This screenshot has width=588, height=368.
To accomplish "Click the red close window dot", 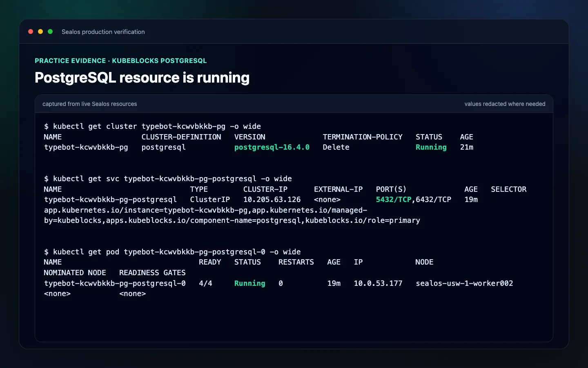I will [x=31, y=31].
